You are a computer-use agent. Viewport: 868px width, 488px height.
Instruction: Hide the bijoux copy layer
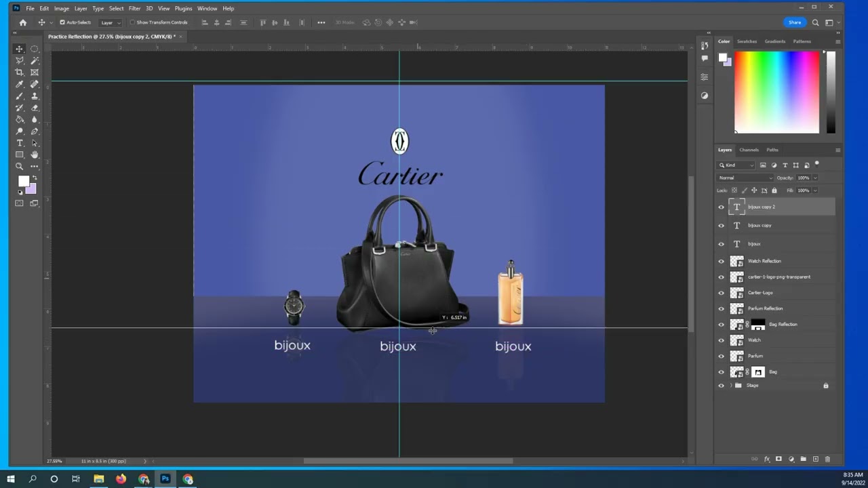tap(722, 226)
